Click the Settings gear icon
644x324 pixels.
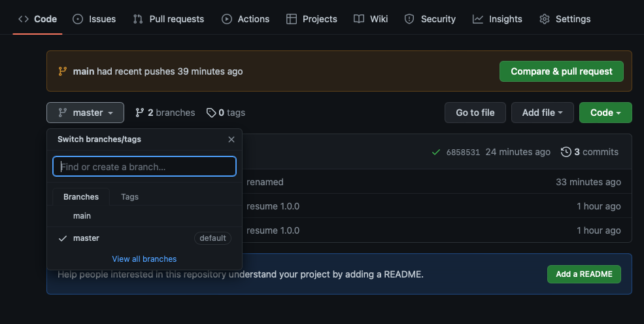point(545,19)
